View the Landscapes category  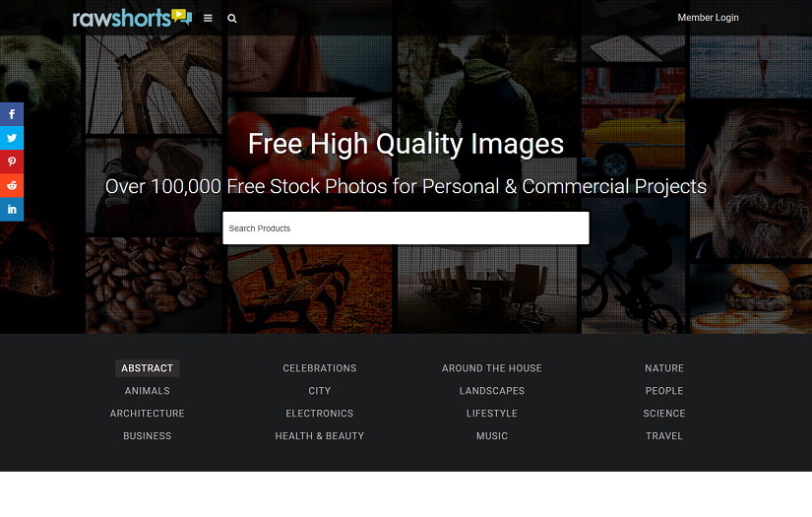(x=492, y=391)
